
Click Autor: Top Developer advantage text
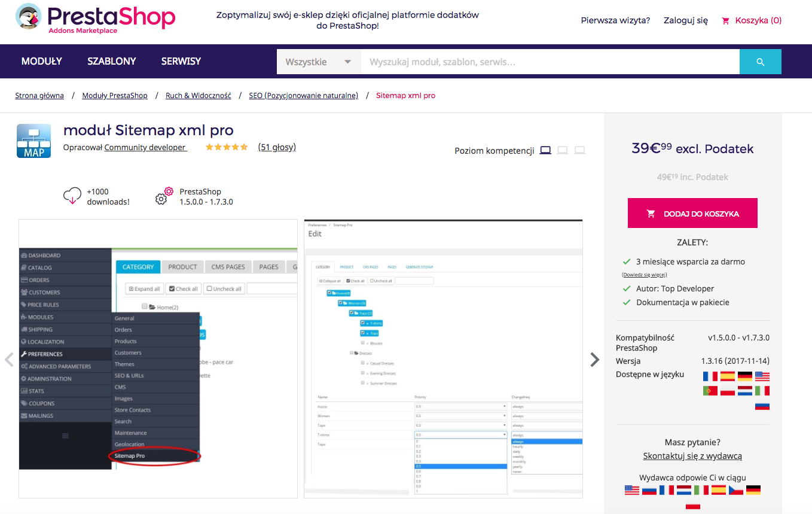click(675, 288)
